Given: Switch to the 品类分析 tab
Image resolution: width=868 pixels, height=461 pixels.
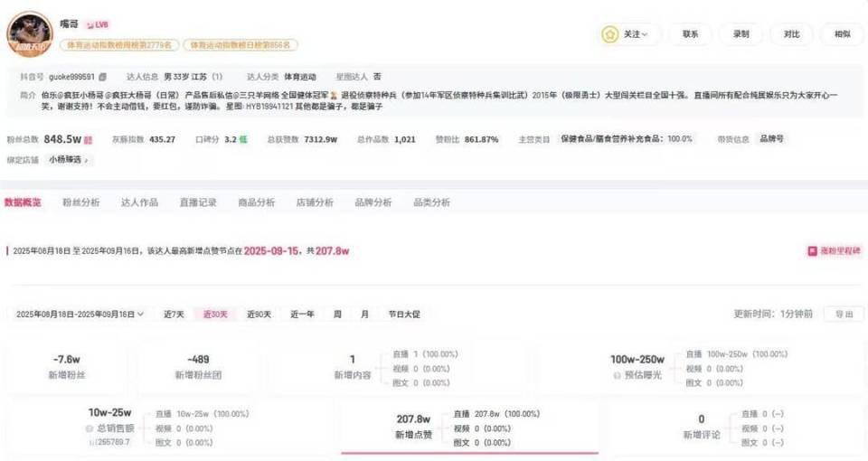Looking at the screenshot, I should pyautogui.click(x=432, y=202).
